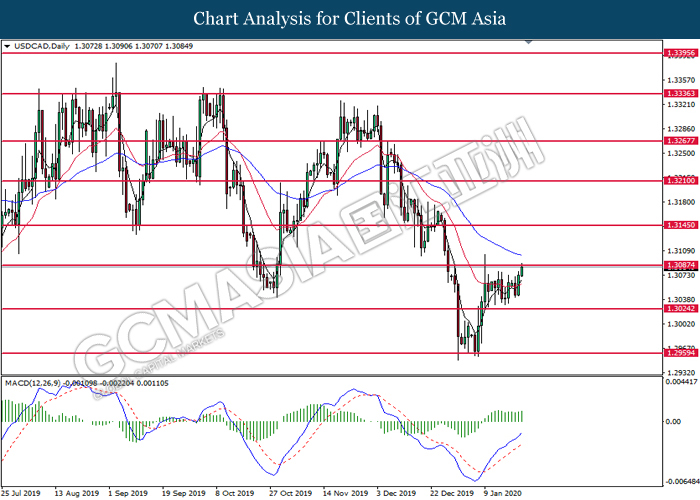Click the 1.31090 price axis value
The image size is (700, 500).
click(681, 250)
